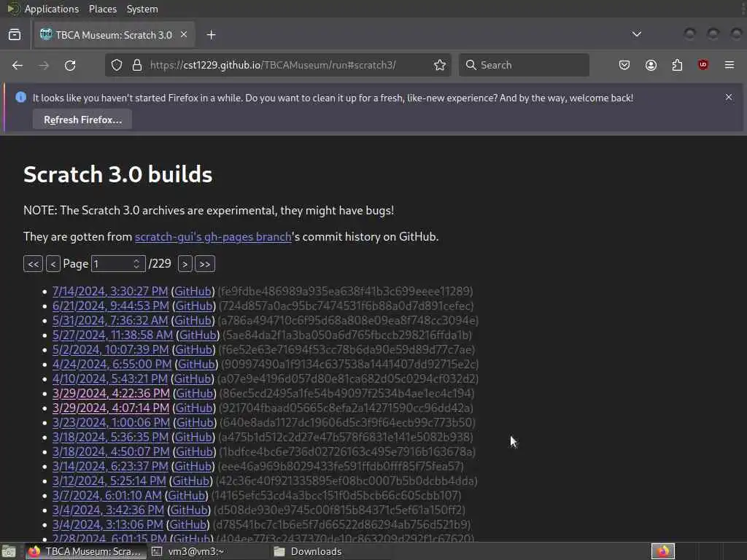Open the 3/4/2024, 3:42:36 PM build
This screenshot has height=560, width=747.
[x=108, y=510]
